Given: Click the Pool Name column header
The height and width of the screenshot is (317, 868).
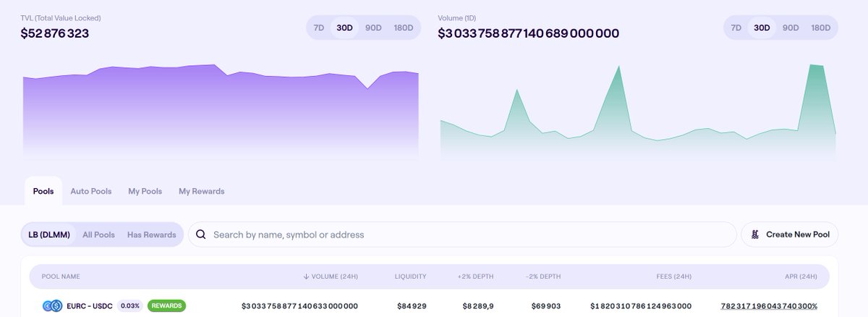Looking at the screenshot, I should pyautogui.click(x=61, y=276).
